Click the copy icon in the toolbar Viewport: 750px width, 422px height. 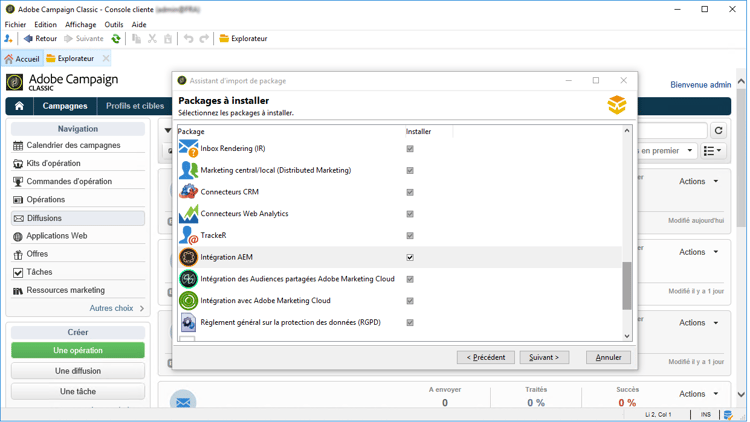(136, 39)
